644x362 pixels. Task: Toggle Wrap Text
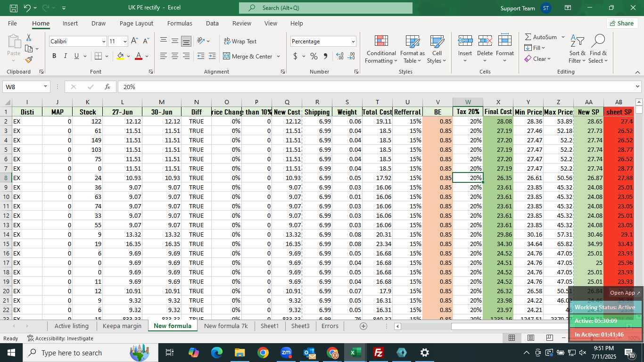[x=240, y=41]
